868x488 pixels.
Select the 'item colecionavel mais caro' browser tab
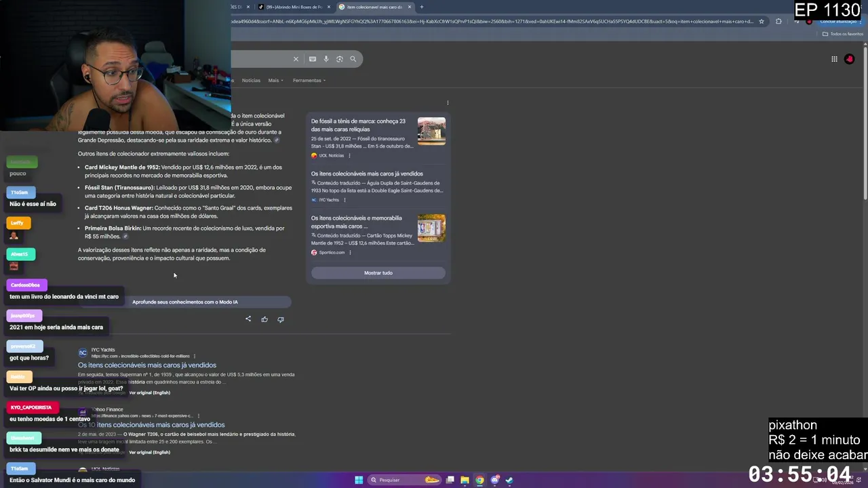(x=374, y=7)
